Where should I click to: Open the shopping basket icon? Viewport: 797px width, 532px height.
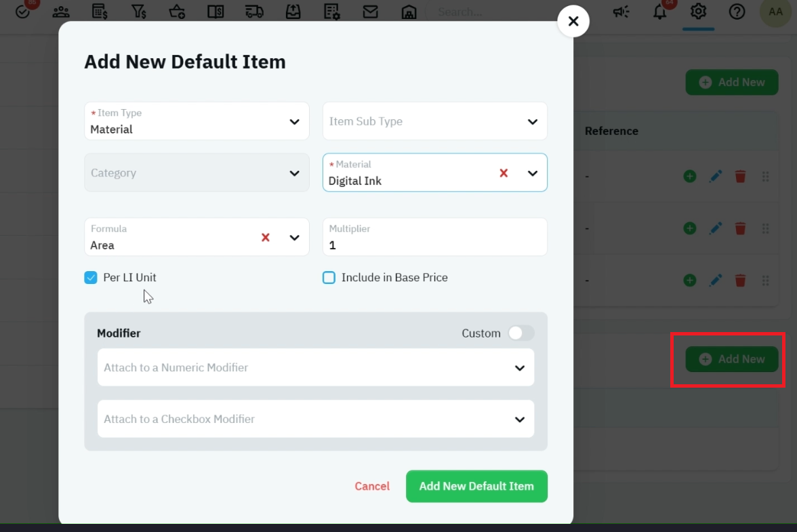(177, 12)
